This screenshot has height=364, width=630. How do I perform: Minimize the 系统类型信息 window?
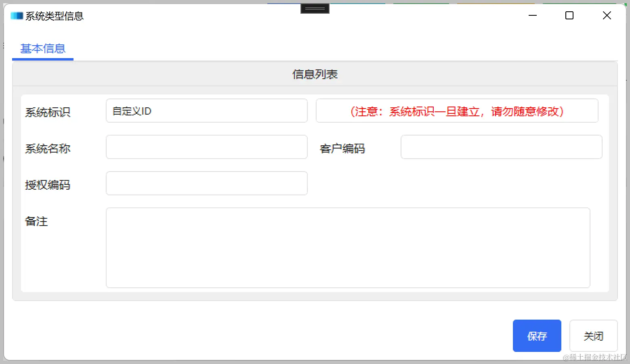(533, 16)
